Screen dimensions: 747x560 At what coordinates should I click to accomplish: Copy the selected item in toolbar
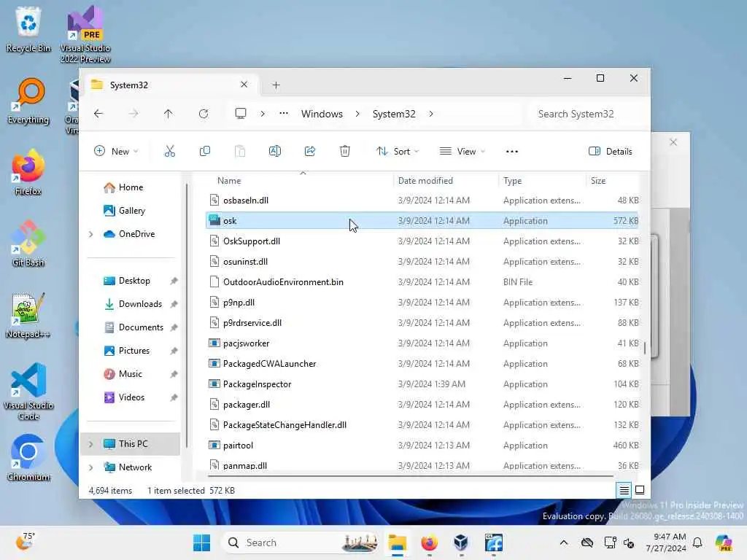coord(205,152)
